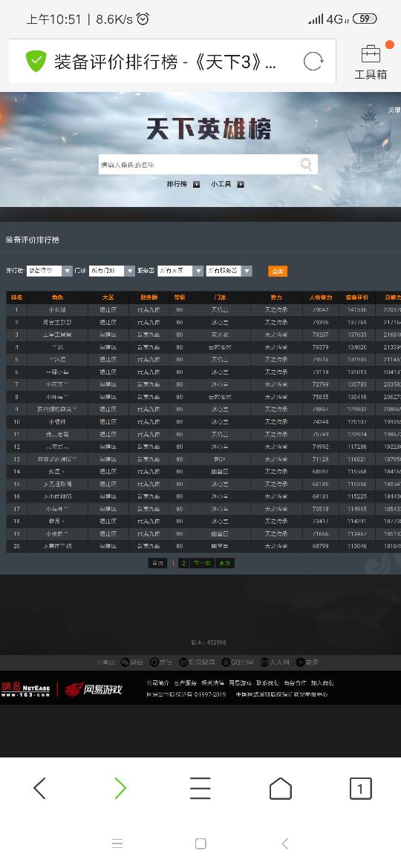Click the 角色 column header
This screenshot has width=401, height=868.
click(x=58, y=297)
